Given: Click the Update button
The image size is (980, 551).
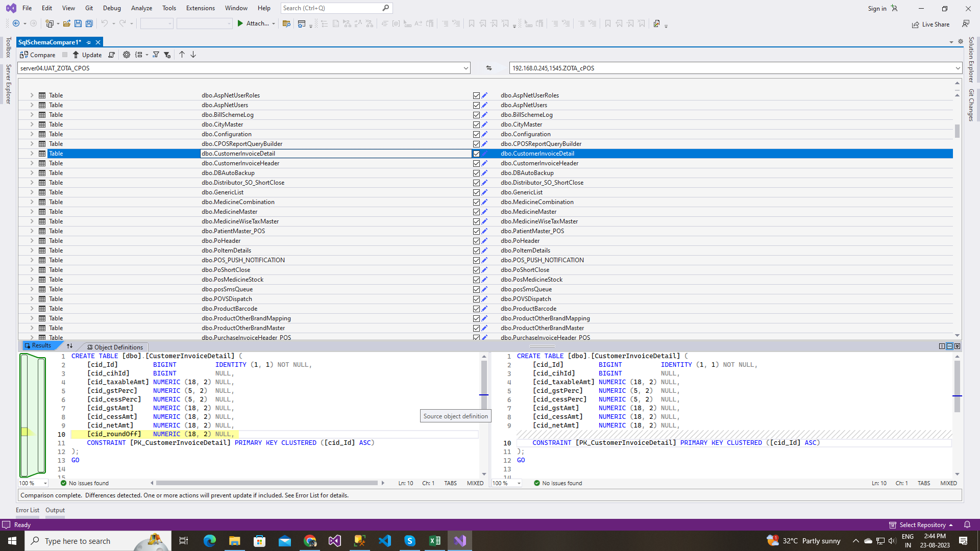Looking at the screenshot, I should click(87, 55).
